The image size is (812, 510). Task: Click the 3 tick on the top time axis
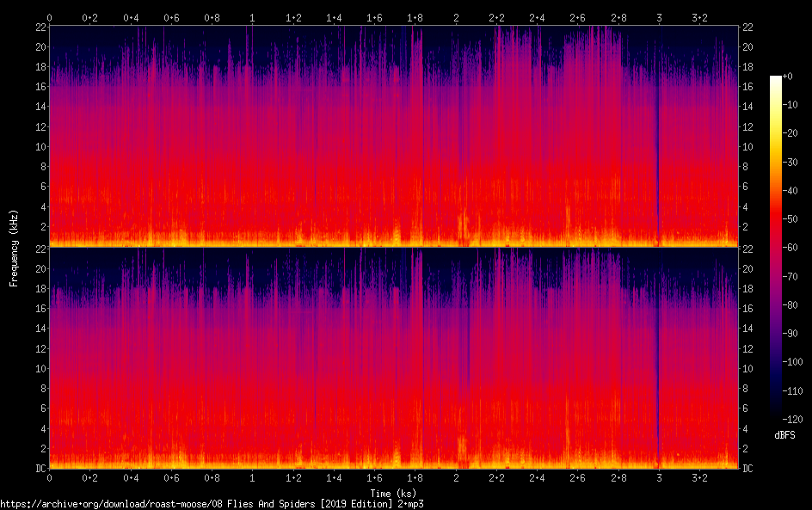point(659,16)
